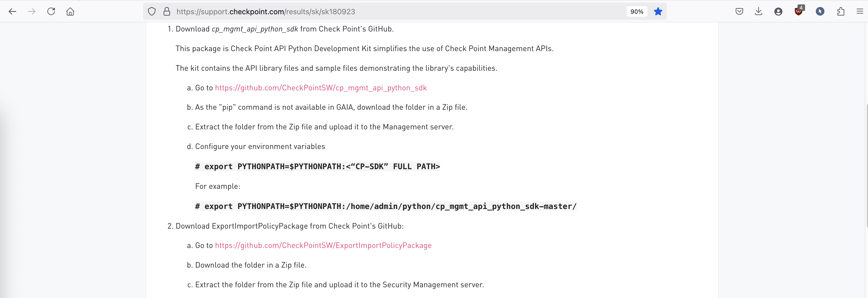868x298 pixels.
Task: Show site security padlock details
Action: pyautogui.click(x=167, y=12)
